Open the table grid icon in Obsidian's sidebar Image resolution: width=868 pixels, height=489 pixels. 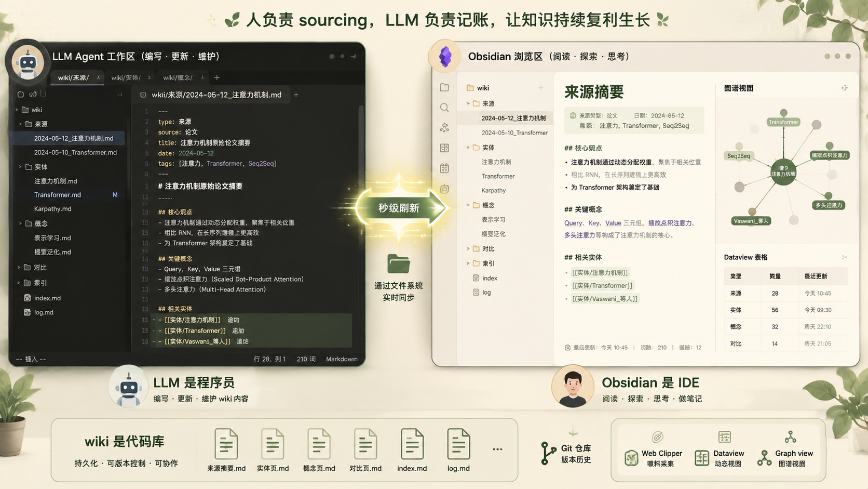(x=444, y=148)
